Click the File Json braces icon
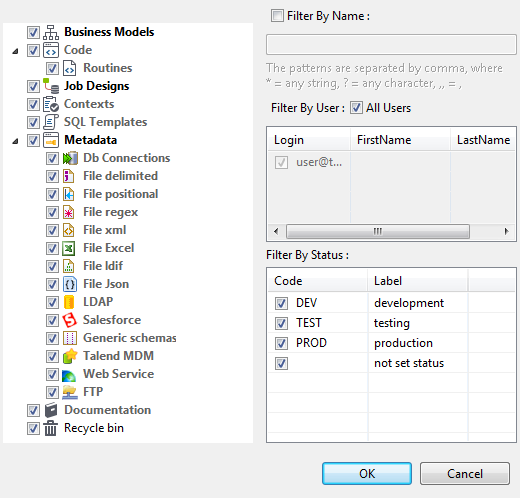This screenshot has height=498, width=520. pos(70,284)
